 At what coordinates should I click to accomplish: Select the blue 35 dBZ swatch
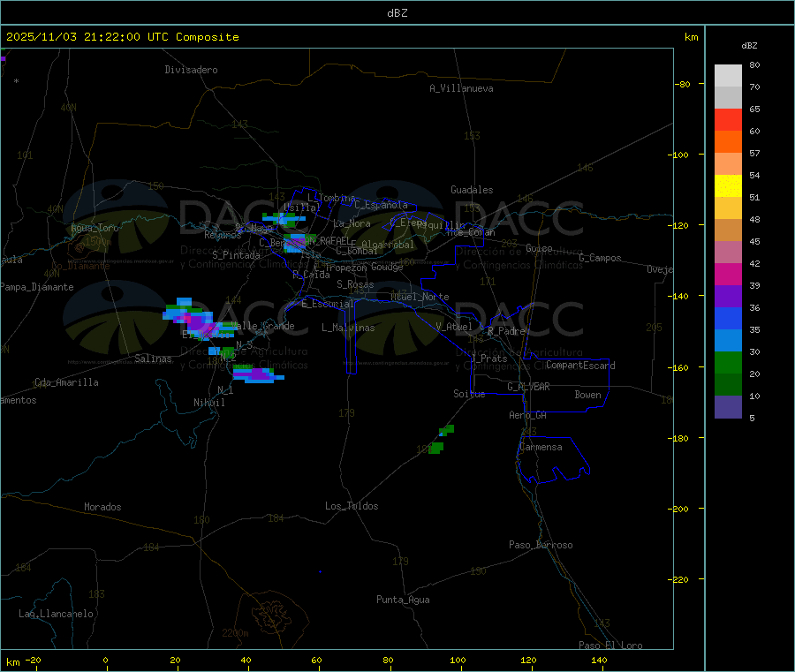(x=728, y=318)
